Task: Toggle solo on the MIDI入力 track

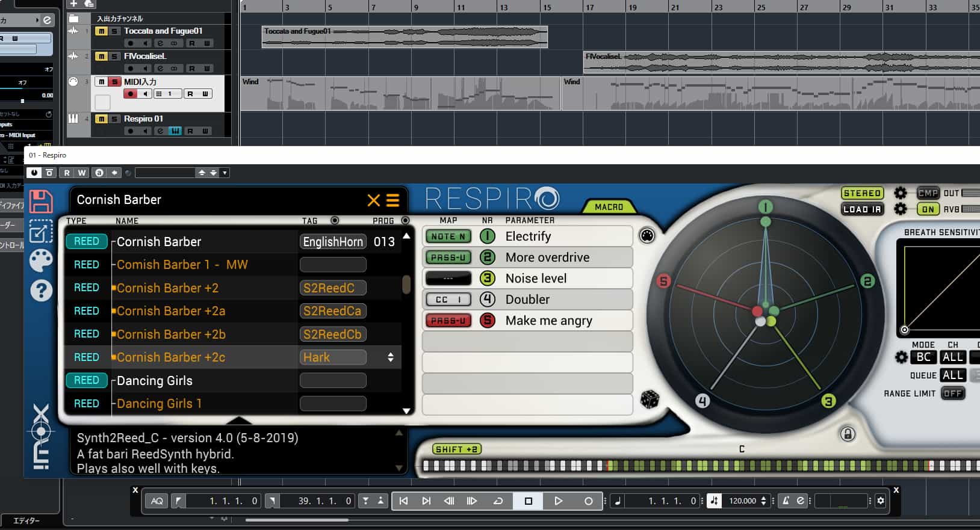Action: [114, 82]
